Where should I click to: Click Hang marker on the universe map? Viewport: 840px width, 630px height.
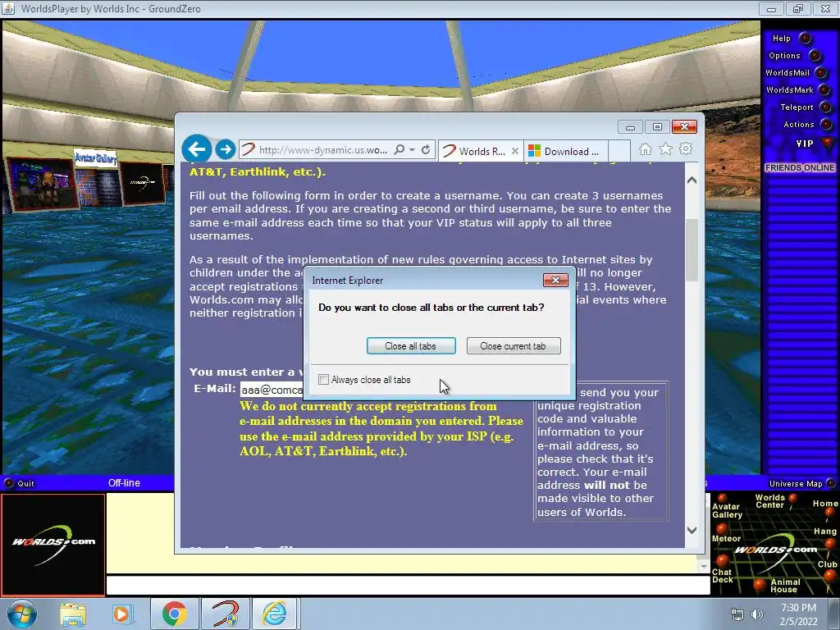tap(825, 536)
